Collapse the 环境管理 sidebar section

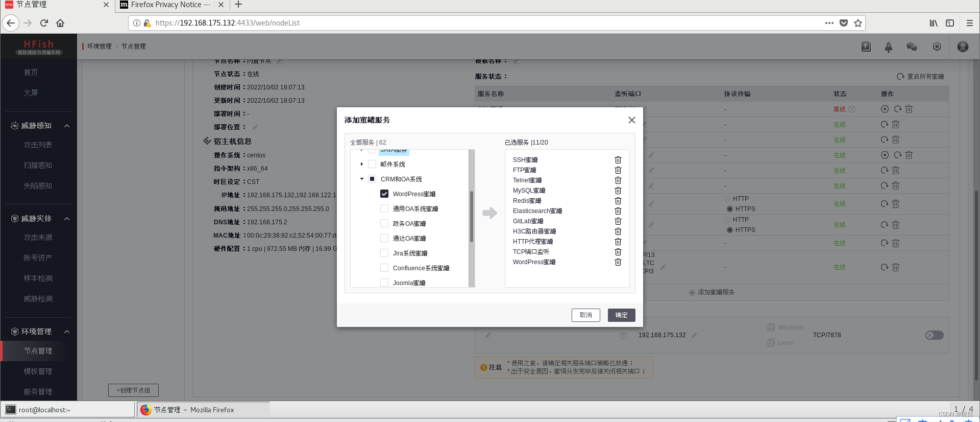coord(67,332)
